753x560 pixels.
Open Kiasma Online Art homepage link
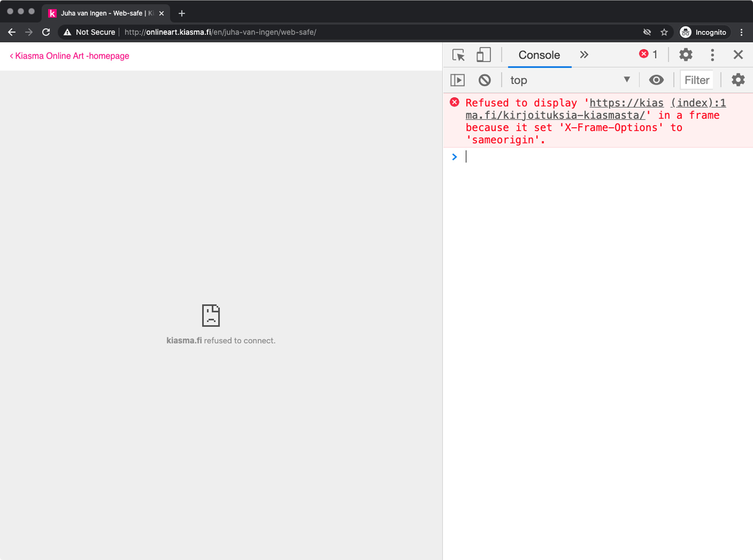[x=70, y=56]
